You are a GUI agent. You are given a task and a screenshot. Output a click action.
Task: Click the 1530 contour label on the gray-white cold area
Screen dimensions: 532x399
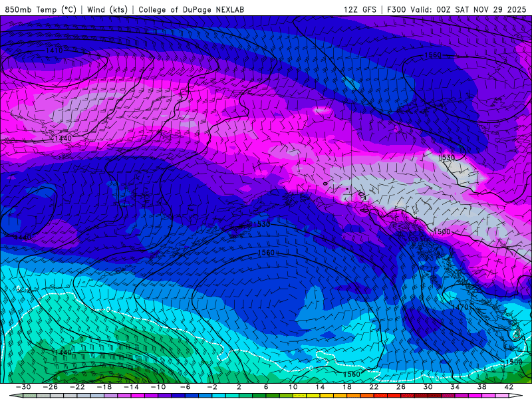446,158
